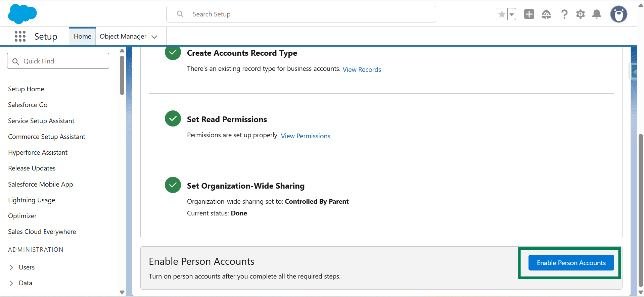Expand the Users section in sidebar
This screenshot has width=644, height=297.
(11, 267)
